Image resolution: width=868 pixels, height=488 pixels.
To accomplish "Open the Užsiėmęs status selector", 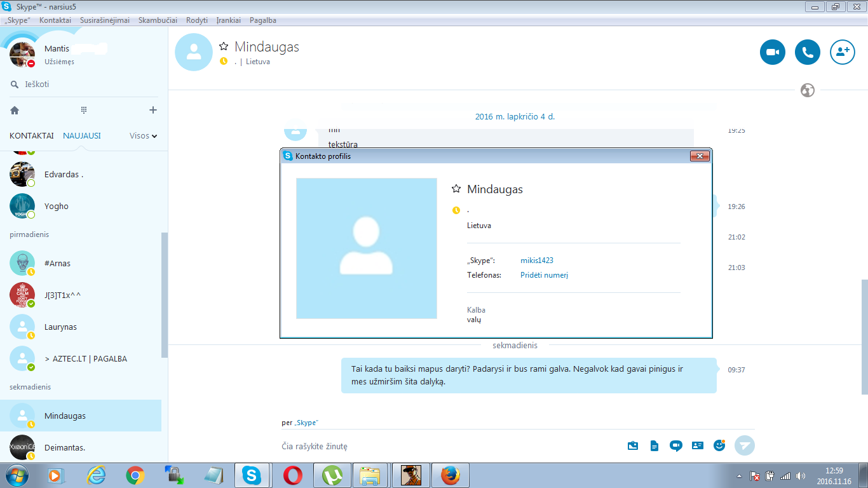I will [x=59, y=62].
